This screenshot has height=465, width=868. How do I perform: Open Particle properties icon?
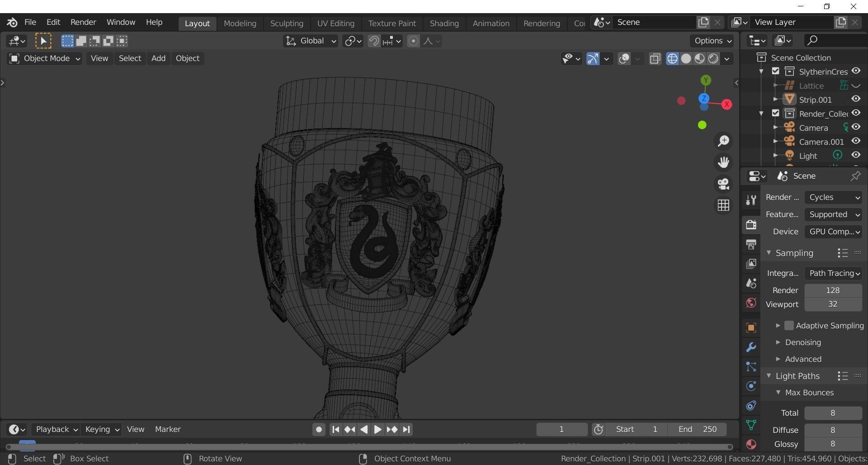point(751,367)
